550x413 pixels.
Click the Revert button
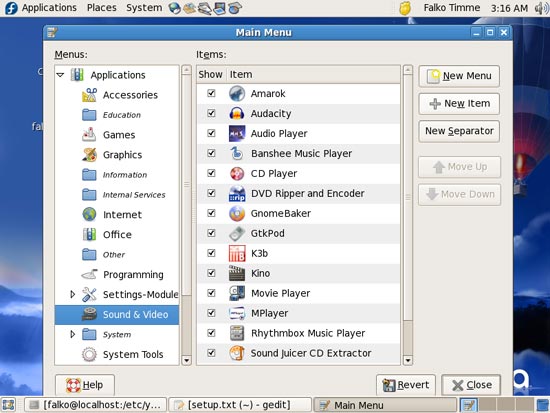click(x=406, y=385)
